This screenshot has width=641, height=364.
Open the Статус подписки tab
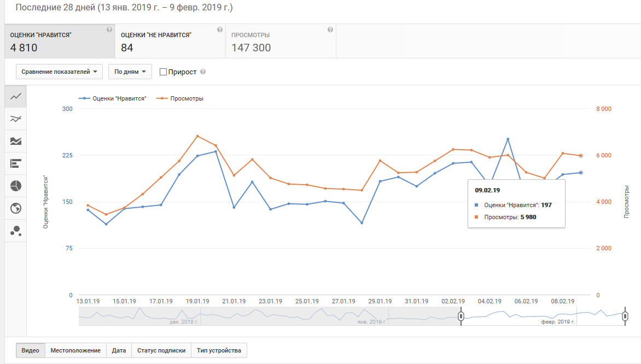161,350
